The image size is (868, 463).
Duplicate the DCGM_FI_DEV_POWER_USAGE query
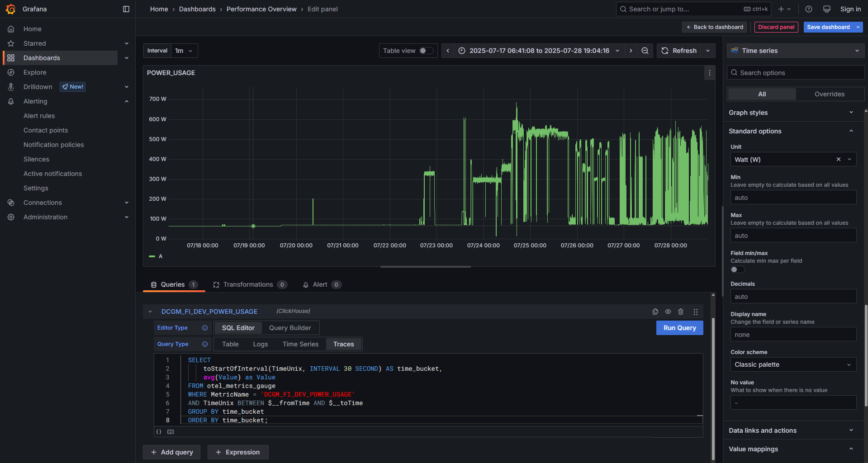click(x=655, y=312)
